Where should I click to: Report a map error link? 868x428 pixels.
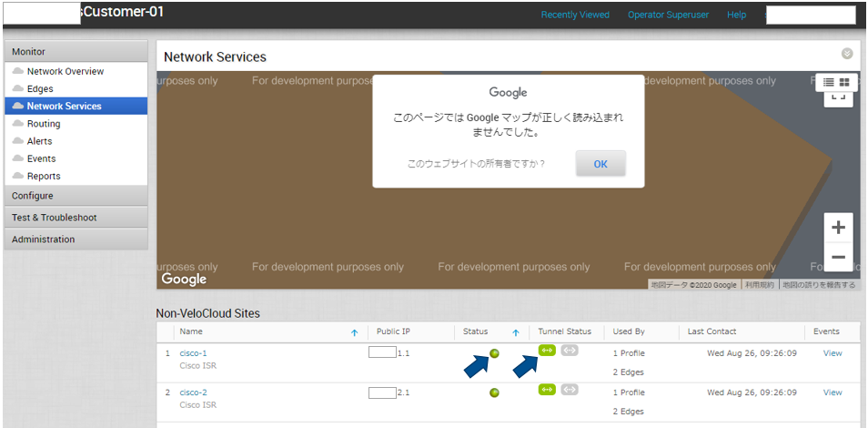click(x=818, y=285)
